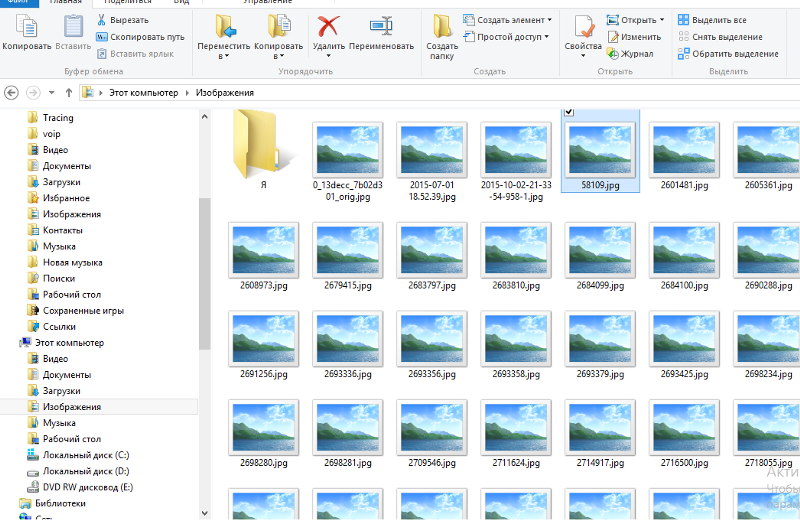Viewport: 800px width, 524px height.
Task: Open the recent locations dropdown arrow
Action: coord(52,93)
